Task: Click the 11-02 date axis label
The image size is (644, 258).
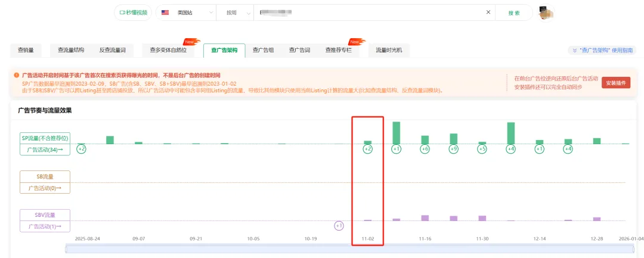Action: [368, 238]
